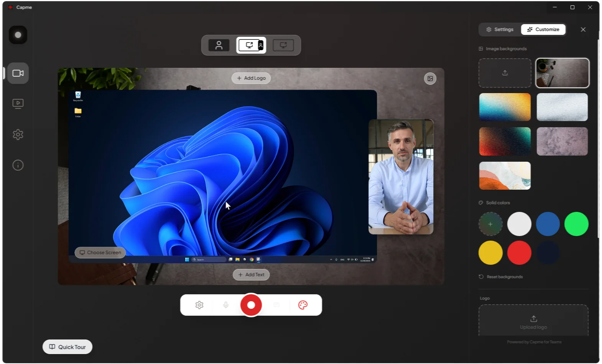Pick the white solid color
Image resolution: width=602 pixels, height=364 pixels.
pos(519,224)
